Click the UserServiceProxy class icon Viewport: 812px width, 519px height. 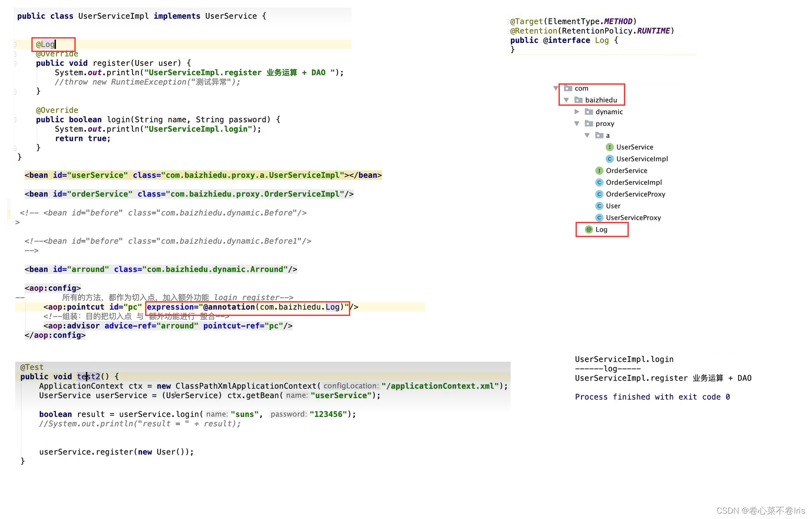coord(599,218)
